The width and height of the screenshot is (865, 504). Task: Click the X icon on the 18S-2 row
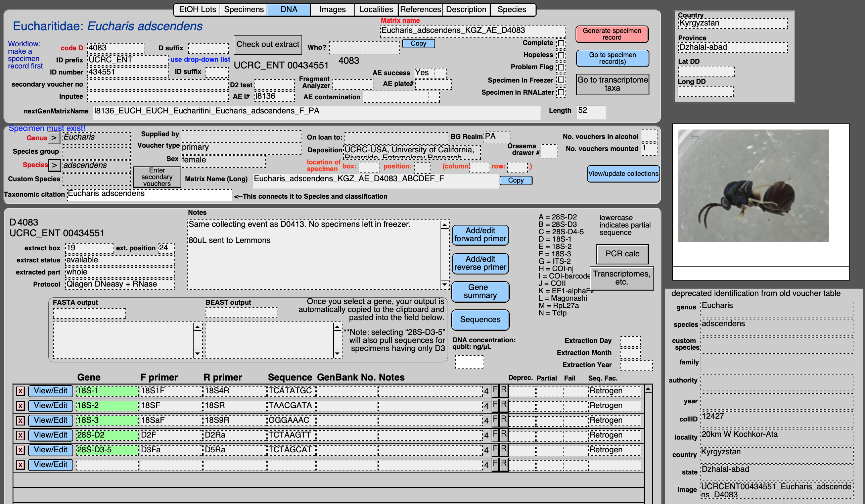tap(20, 406)
